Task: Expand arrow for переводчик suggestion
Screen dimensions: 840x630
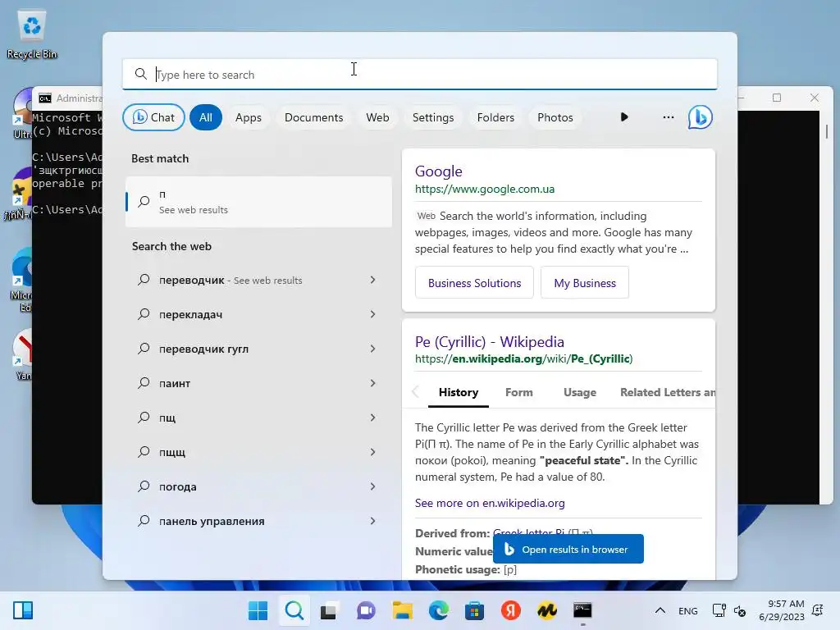Action: [x=373, y=281]
